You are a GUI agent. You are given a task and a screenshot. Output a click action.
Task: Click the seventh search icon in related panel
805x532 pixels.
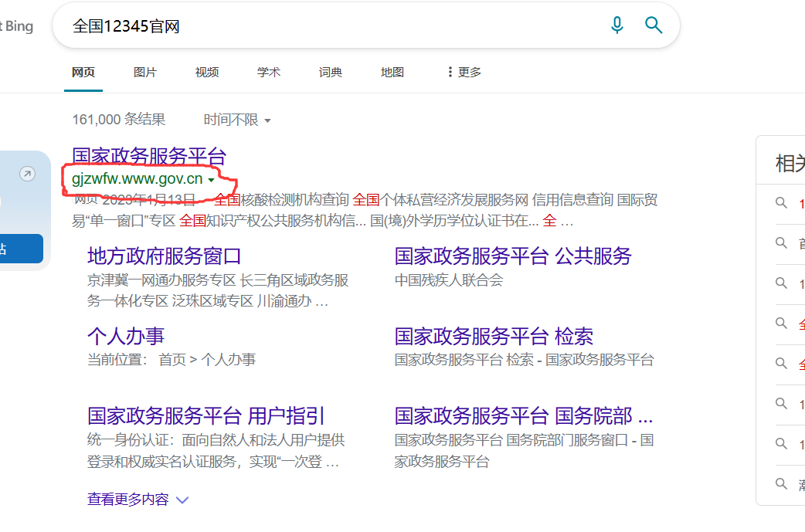click(781, 443)
